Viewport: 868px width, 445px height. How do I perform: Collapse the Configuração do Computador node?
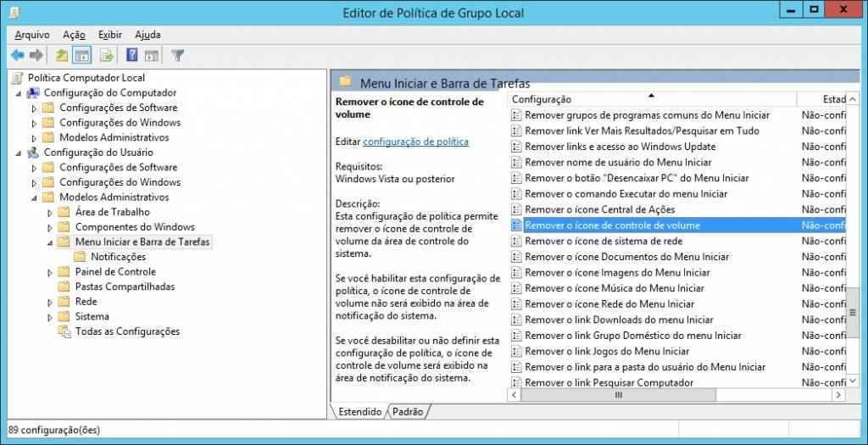pos(19,93)
